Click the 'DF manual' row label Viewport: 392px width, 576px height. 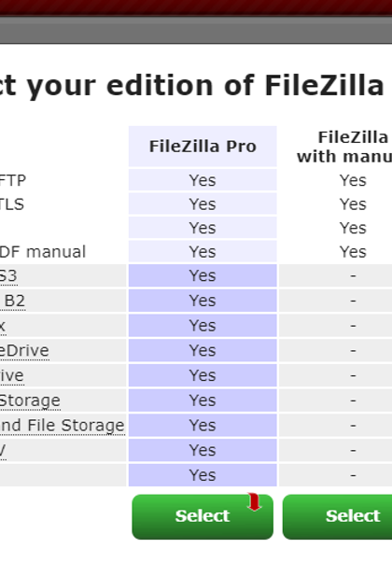[43, 252]
